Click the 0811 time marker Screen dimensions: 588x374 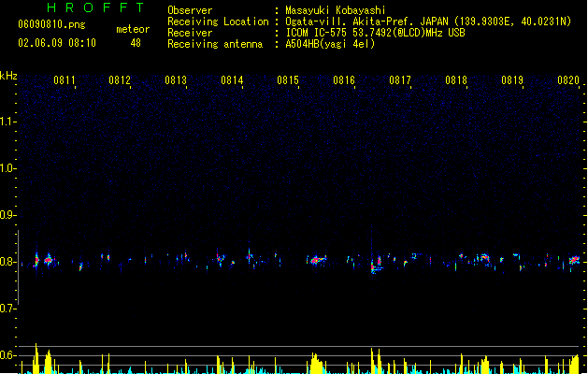pos(65,80)
